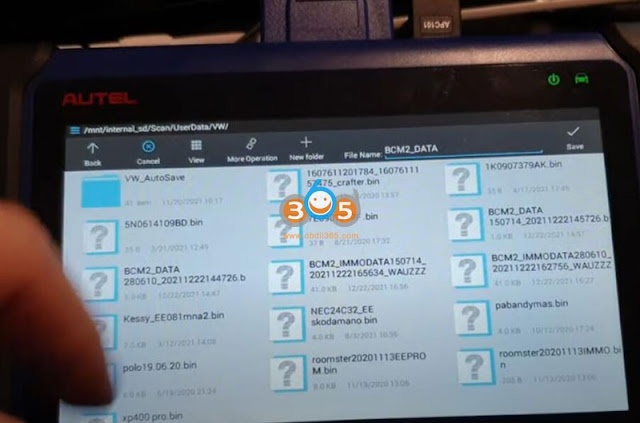Create a New folder with plus icon
Image resolution: width=640 pixels, height=423 pixels.
point(306,142)
